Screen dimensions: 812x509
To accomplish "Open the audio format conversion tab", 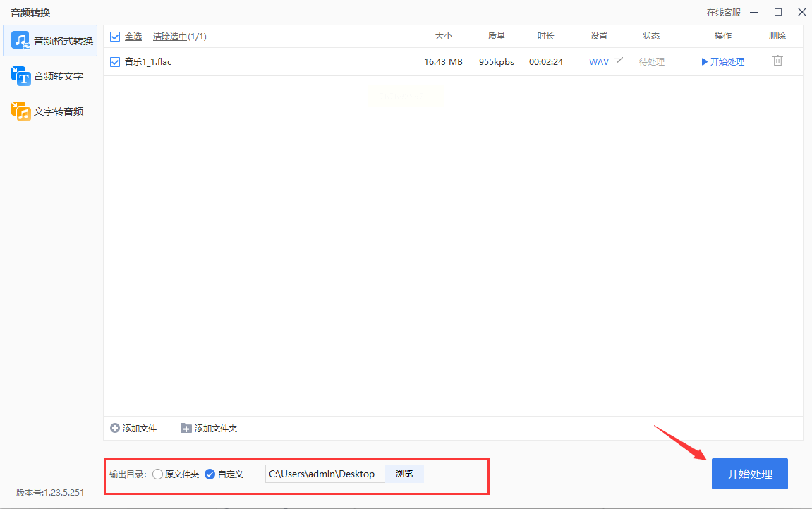I will click(x=50, y=40).
